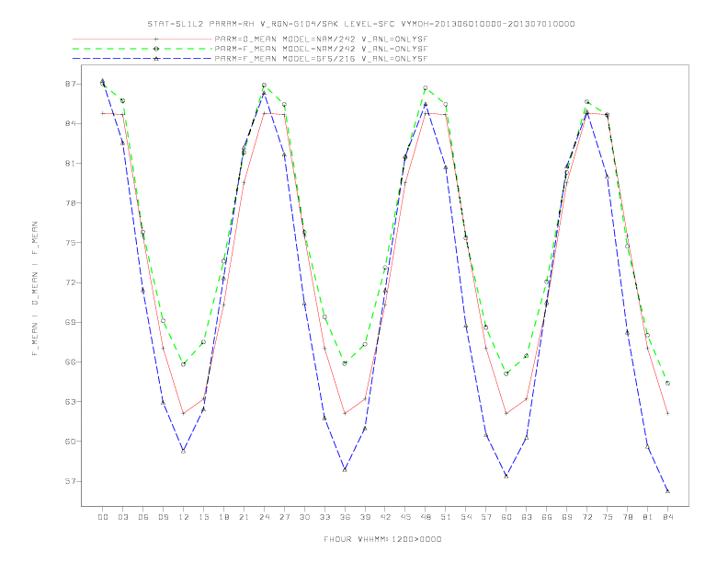Click the chart title starting with STAT=SL1L2
Screen dimensions: 728x563
pos(361,24)
